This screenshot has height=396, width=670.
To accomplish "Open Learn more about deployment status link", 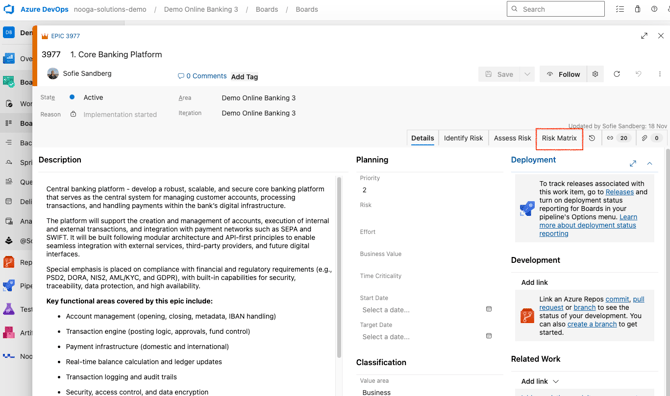I will [588, 225].
